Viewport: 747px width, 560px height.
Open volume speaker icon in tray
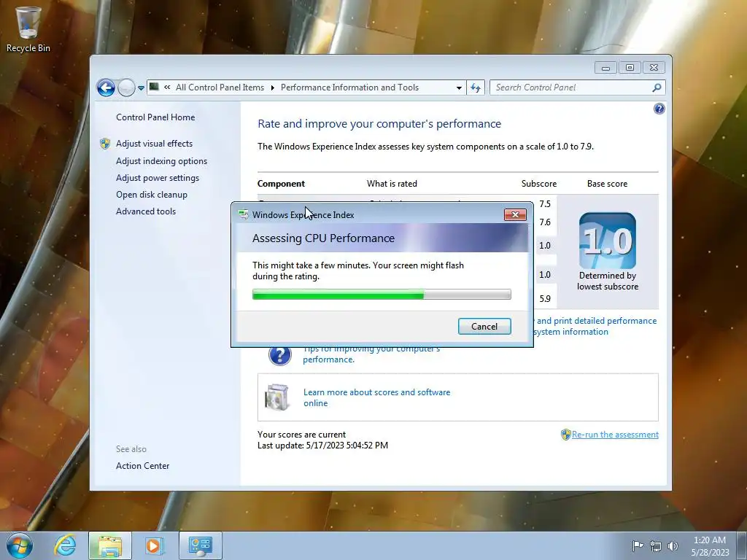[673, 546]
